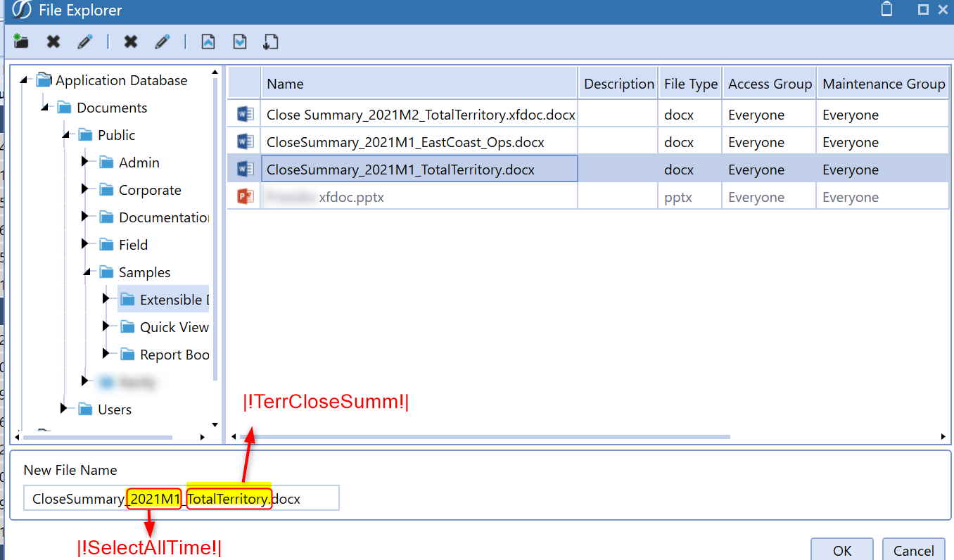
Task: Select the Close Summary_2021M2_TotalTerritory.xfdoc.docx row
Action: point(420,113)
